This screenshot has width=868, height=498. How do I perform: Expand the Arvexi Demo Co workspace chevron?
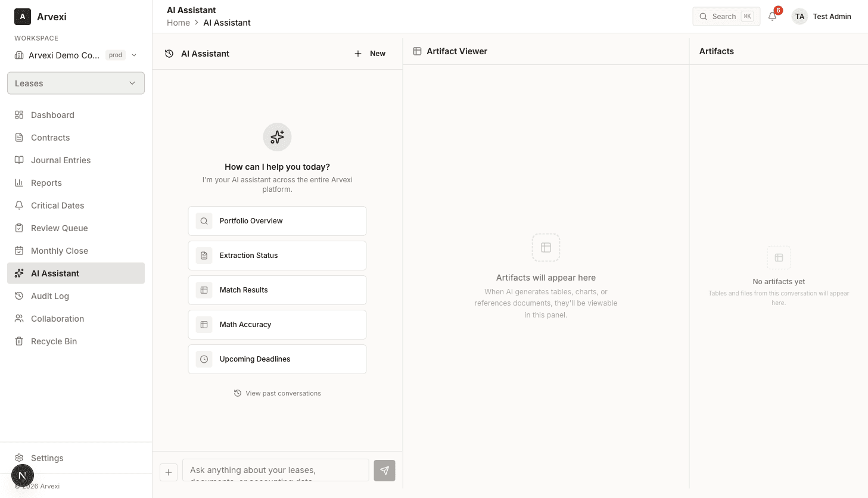click(133, 55)
